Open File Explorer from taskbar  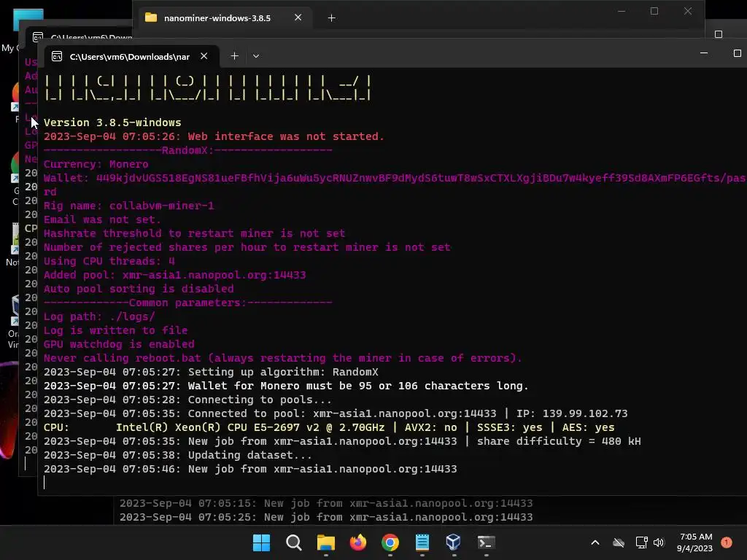[x=326, y=542]
